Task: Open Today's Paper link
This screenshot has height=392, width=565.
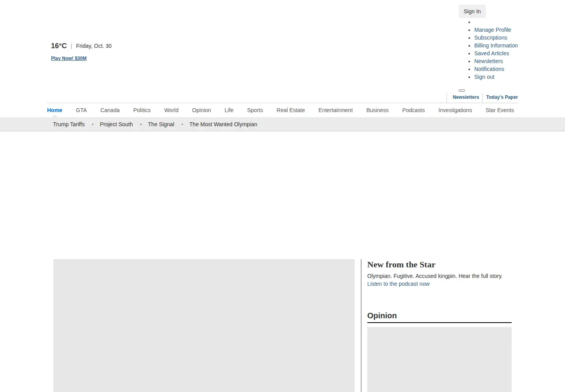Action: click(502, 97)
